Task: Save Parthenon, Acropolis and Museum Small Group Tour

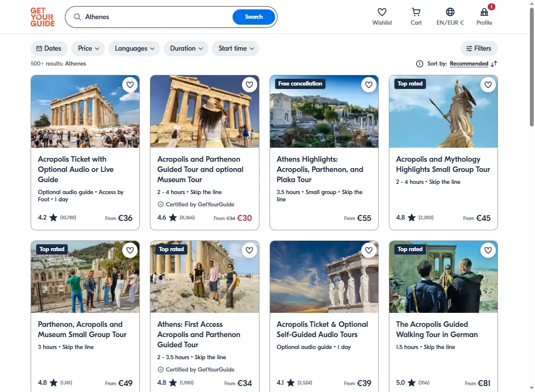Action: coord(130,250)
